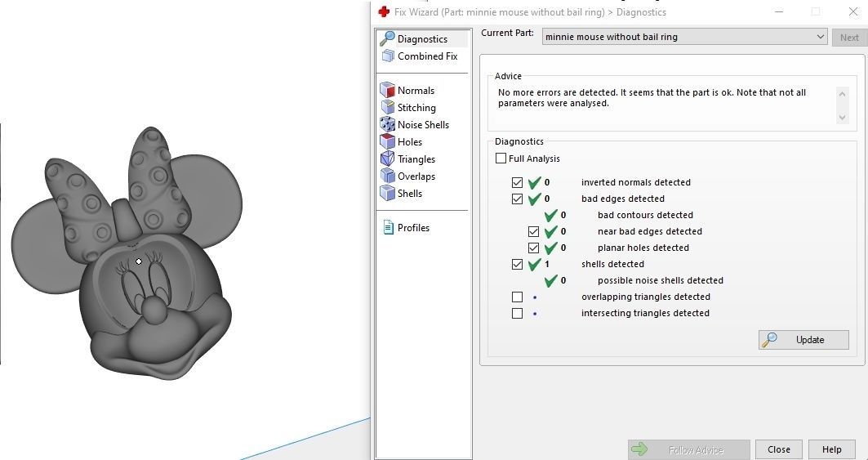Click the 'bad contours detected' text

click(x=645, y=215)
